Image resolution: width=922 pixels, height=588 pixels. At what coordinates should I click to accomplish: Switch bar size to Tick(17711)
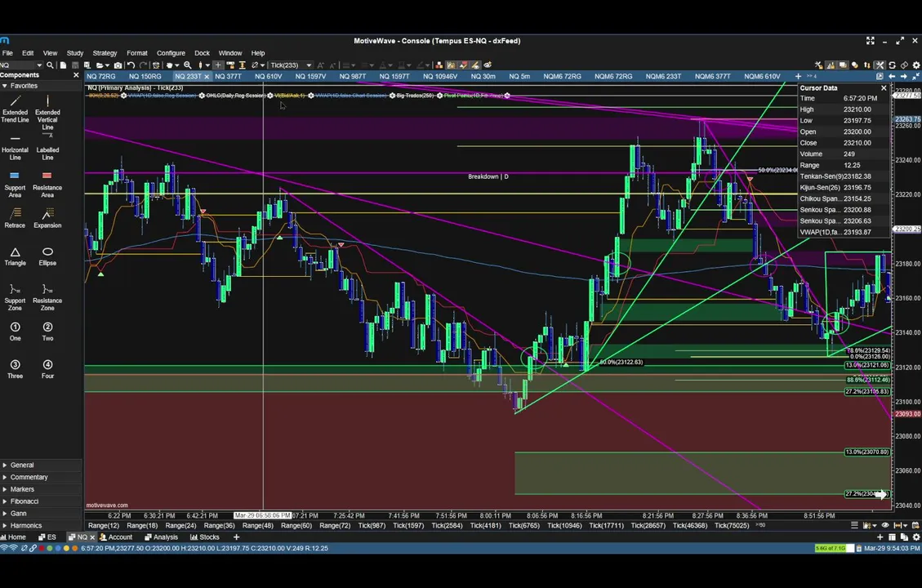click(606, 526)
